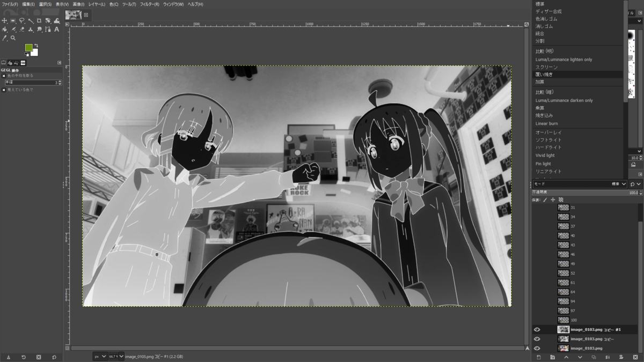644x362 pixels.
Task: Open the tool options tab configuration menu
Action: coord(59,63)
